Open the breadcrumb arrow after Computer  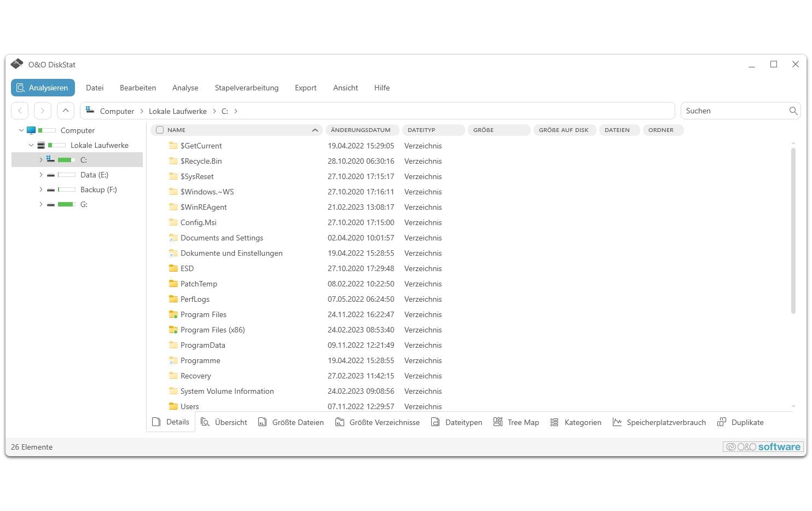tap(142, 111)
